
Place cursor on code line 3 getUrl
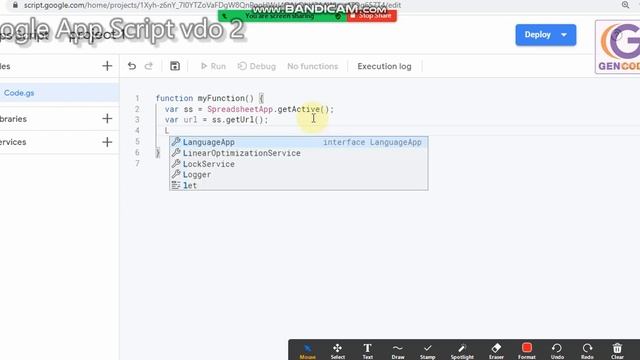click(239, 120)
